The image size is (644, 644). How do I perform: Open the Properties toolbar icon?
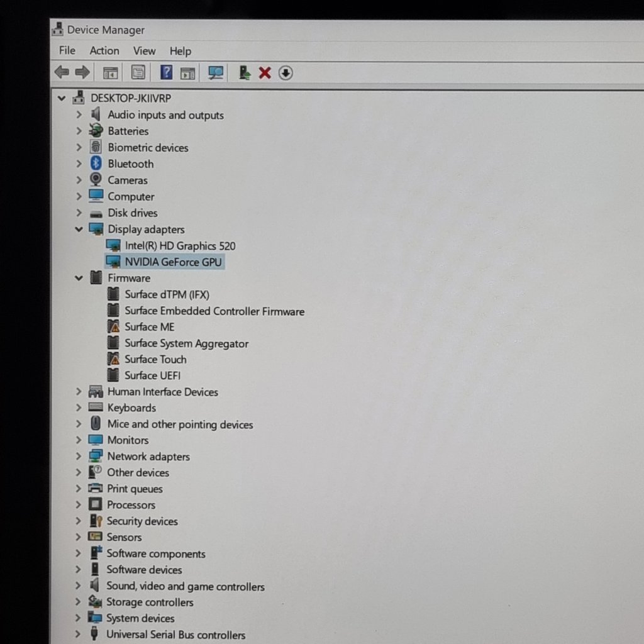point(138,73)
